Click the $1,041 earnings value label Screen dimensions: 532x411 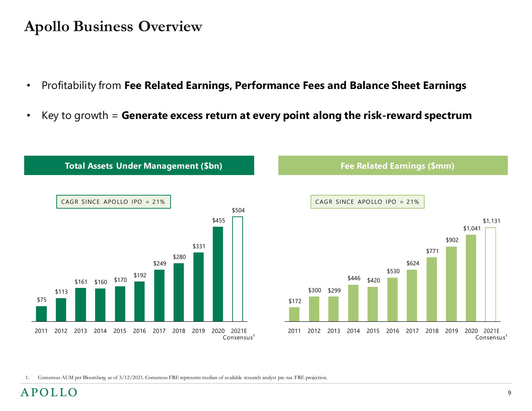[472, 228]
